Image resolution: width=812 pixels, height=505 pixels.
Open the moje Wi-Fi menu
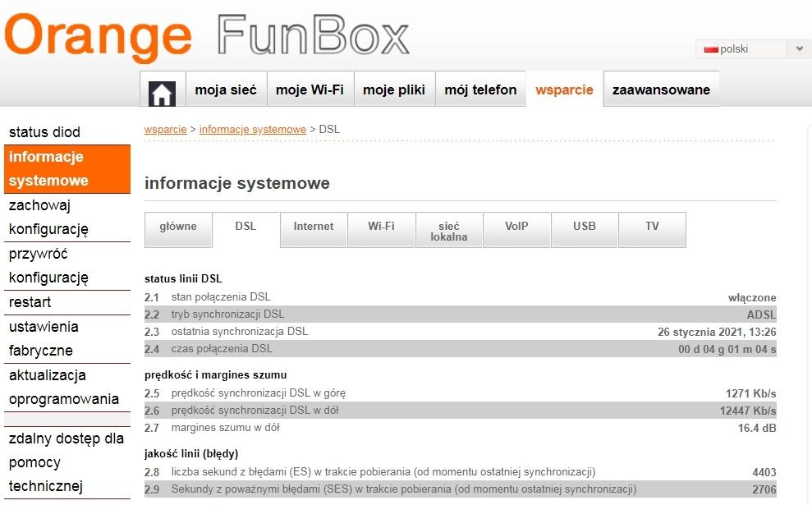click(x=310, y=90)
